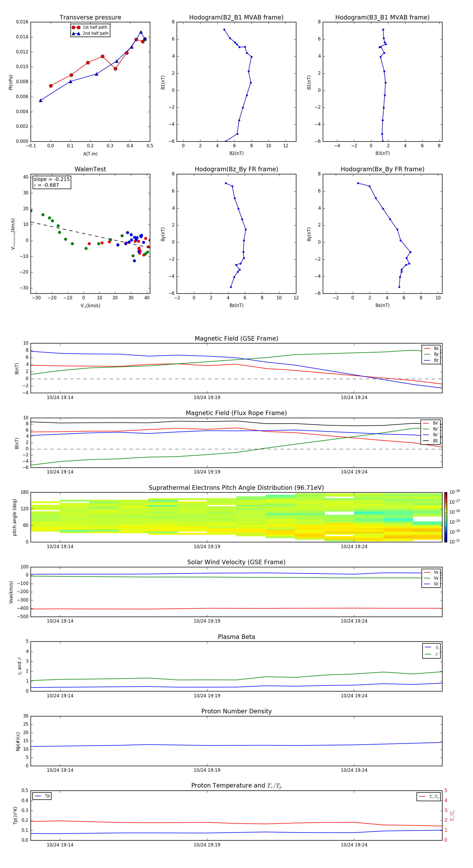473x868 pixels.
Task: Click the V_remaining(km/s) axis label
Action: tap(13, 234)
